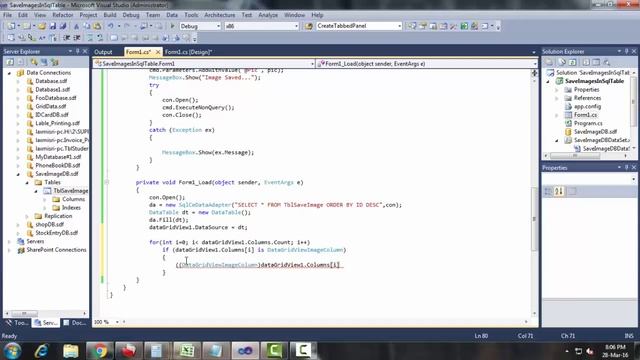Viewport: 640px width, 360px height.
Task: Click the Server Explorer horizontal scrollbar
Action: coord(24,313)
